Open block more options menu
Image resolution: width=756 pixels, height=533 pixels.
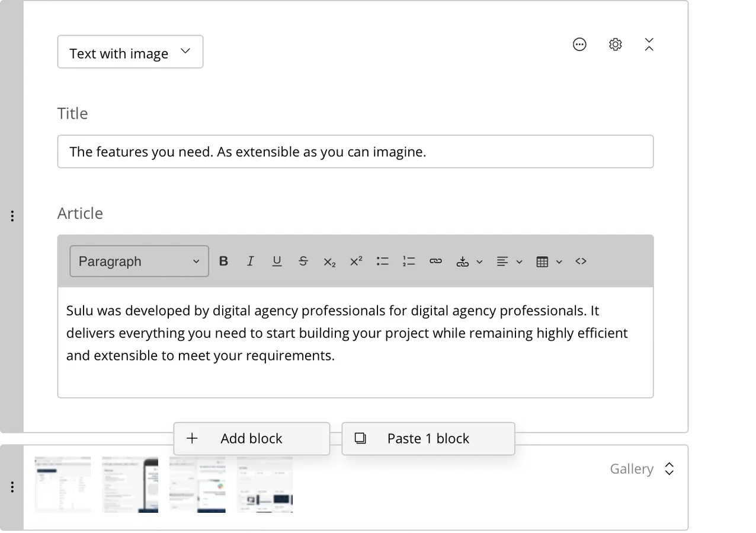(x=579, y=44)
